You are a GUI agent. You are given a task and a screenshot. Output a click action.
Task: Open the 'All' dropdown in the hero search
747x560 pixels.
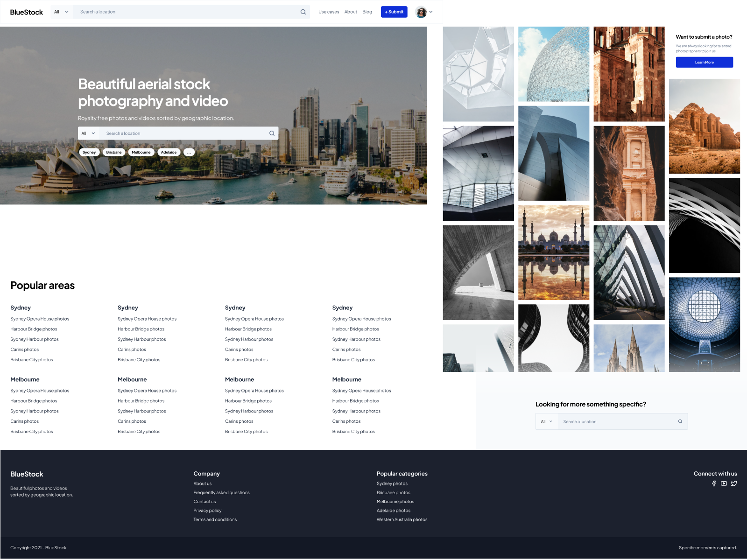[x=88, y=133]
